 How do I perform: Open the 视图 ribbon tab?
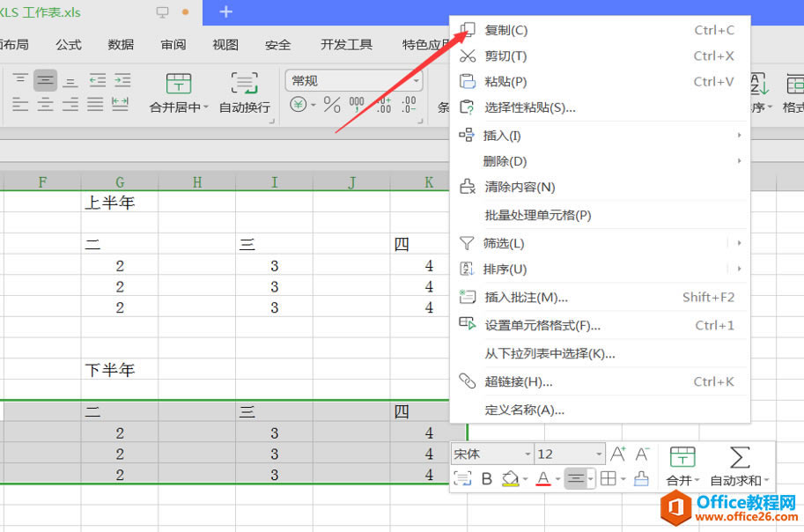tap(225, 45)
